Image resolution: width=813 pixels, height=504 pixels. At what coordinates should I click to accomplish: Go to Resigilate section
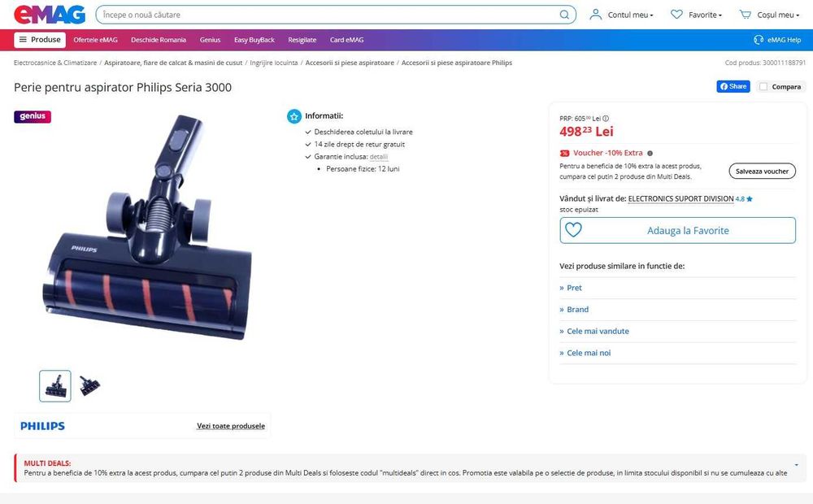pyautogui.click(x=302, y=40)
